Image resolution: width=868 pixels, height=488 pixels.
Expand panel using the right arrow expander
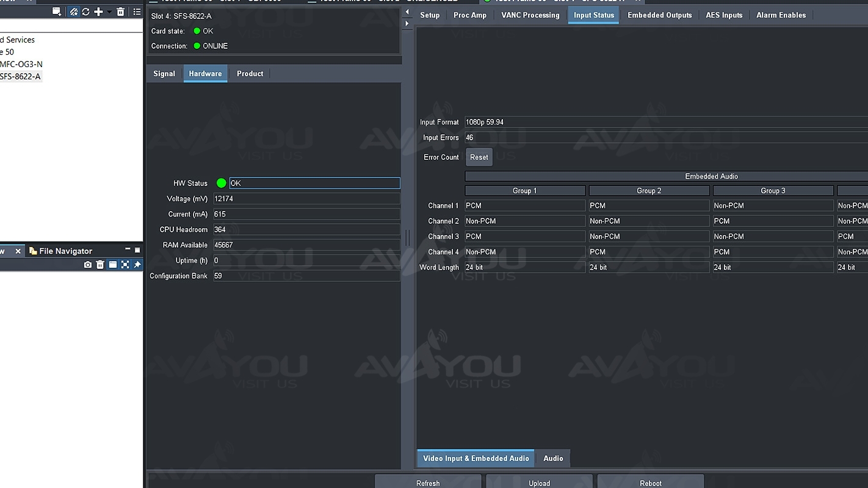pyautogui.click(x=407, y=24)
